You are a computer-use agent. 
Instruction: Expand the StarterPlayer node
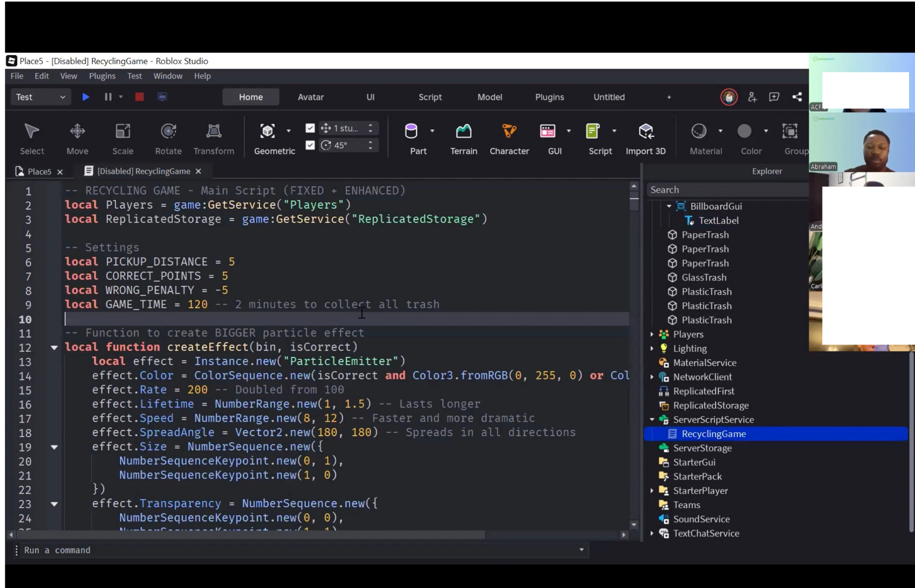[x=652, y=491]
